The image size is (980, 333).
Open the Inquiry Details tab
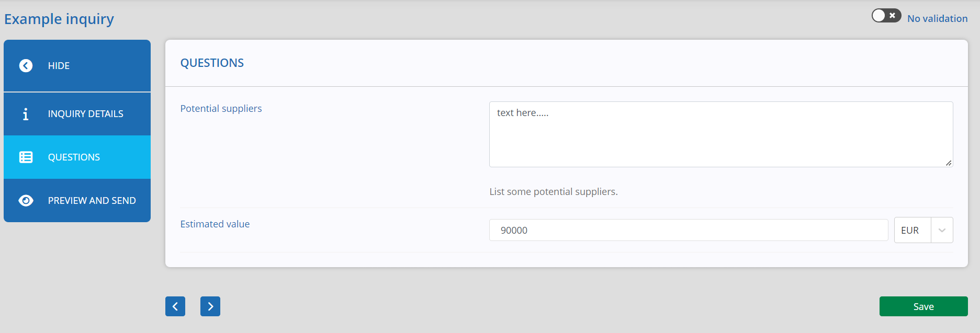pos(77,114)
